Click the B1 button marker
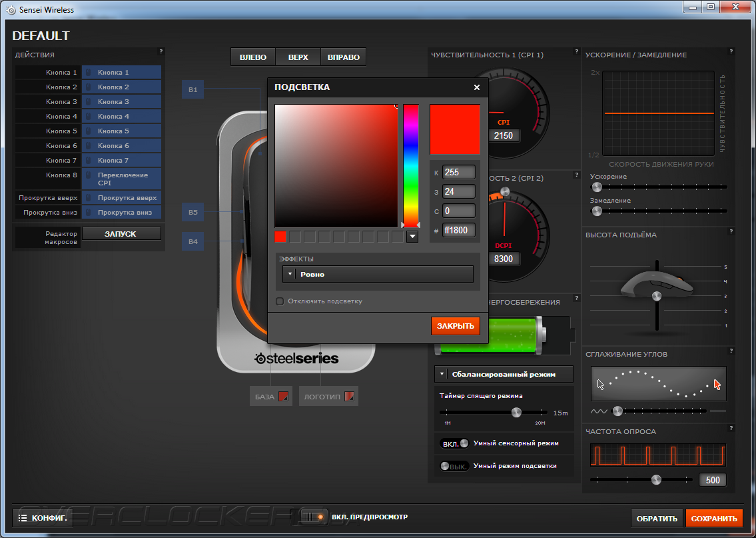The height and width of the screenshot is (538, 756). (x=193, y=89)
